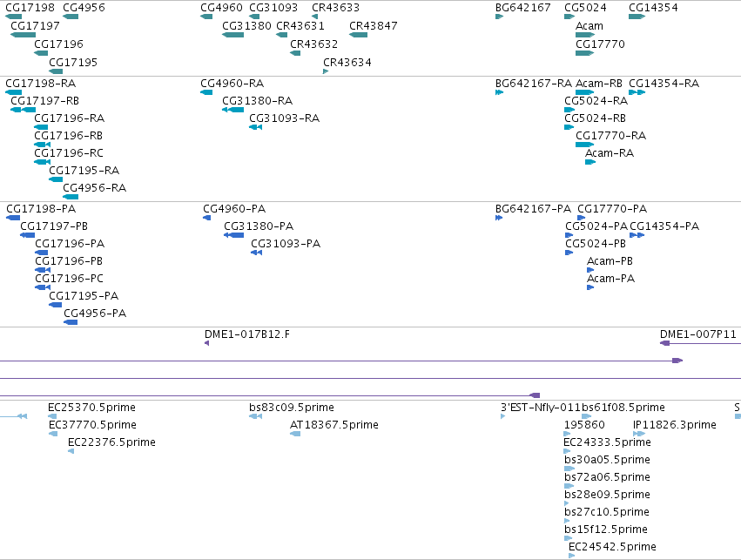The width and height of the screenshot is (741, 560).
Task: Select the CG17197 gene arrow glyph
Action: (x=24, y=35)
